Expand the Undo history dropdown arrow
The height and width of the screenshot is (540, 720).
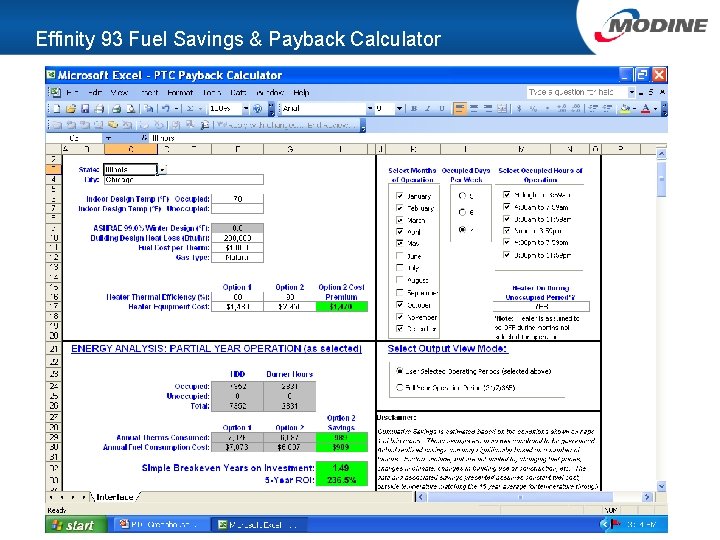[x=176, y=109]
